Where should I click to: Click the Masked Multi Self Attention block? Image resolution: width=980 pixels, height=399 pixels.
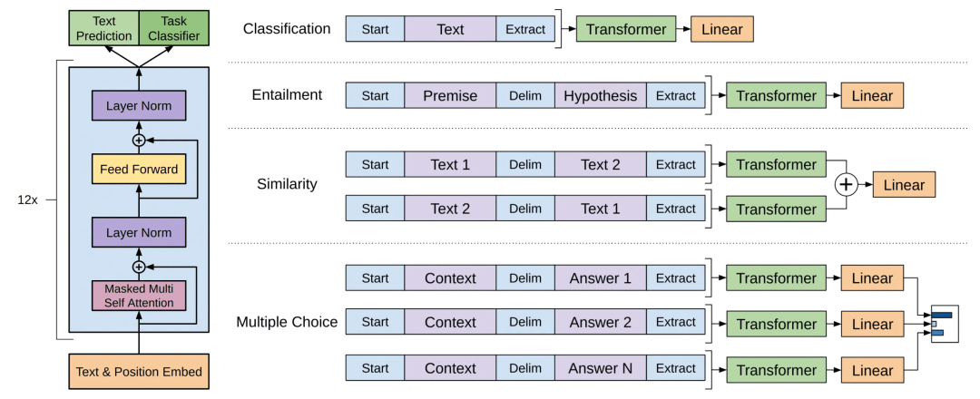[139, 296]
